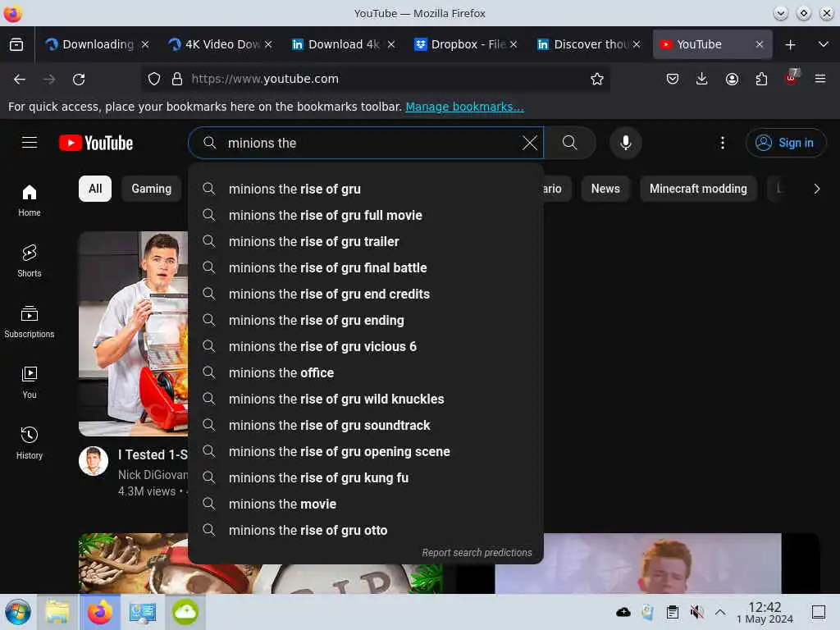
Task: Choose rise of gru kung fu suggestion
Action: tap(366, 478)
